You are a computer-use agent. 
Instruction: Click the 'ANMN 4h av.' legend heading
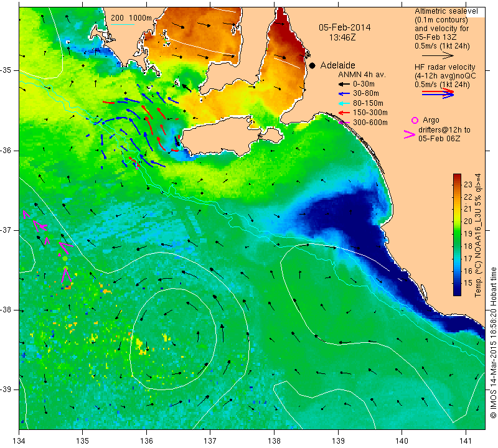tap(362, 75)
